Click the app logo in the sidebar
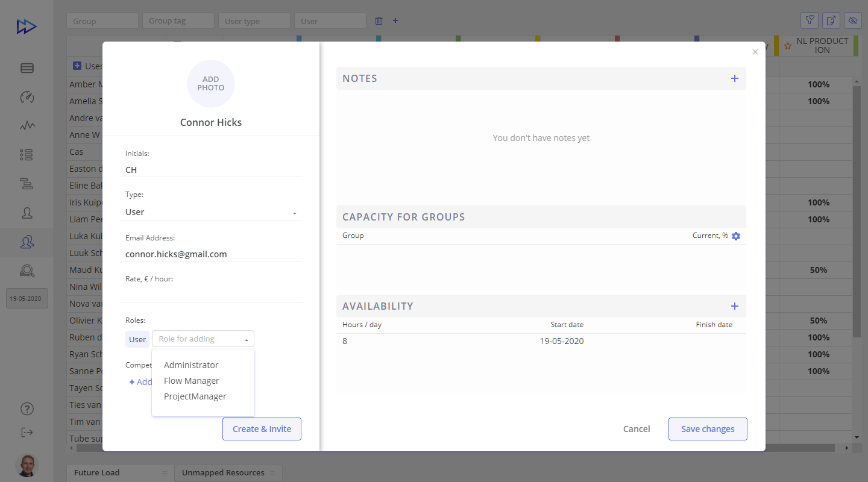Image resolution: width=868 pixels, height=482 pixels. click(27, 27)
